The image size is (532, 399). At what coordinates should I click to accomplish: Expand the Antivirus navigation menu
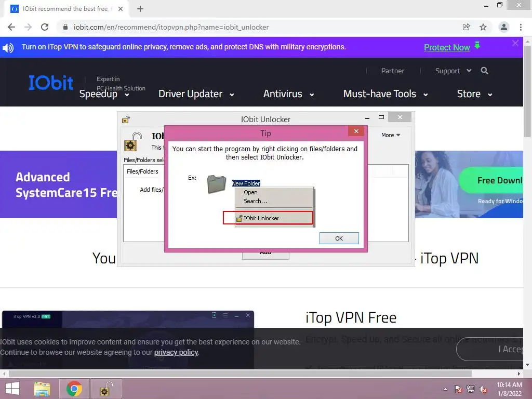coord(288,94)
